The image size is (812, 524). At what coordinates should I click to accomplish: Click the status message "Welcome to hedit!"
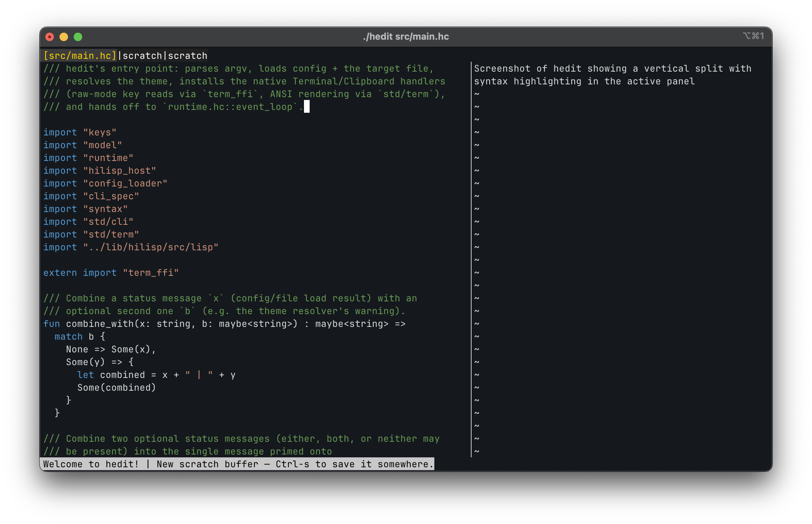[91, 464]
